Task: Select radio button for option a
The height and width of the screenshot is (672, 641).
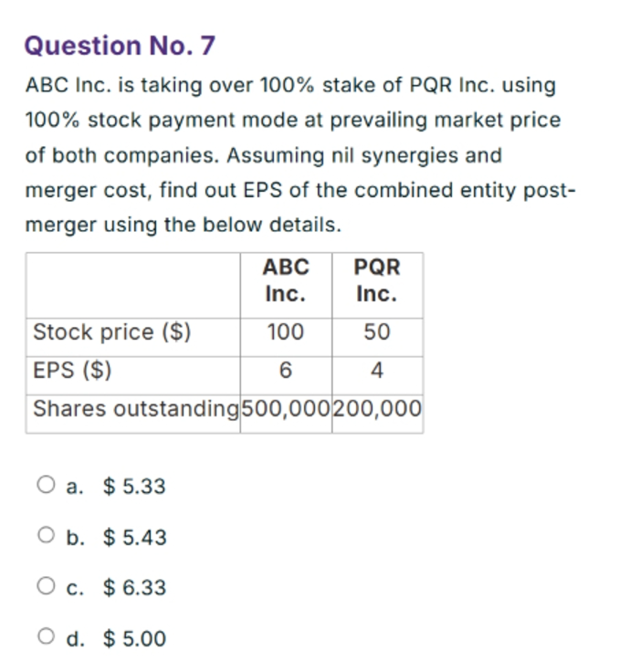Action: (46, 485)
